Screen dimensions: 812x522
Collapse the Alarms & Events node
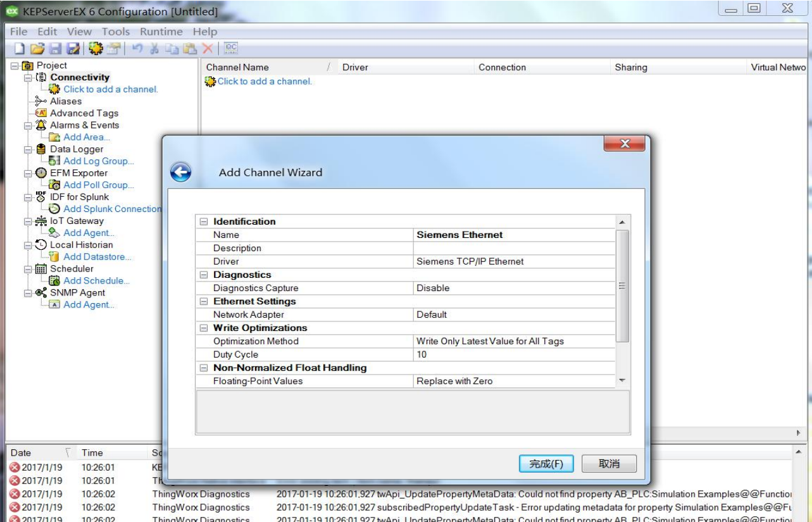(x=27, y=126)
